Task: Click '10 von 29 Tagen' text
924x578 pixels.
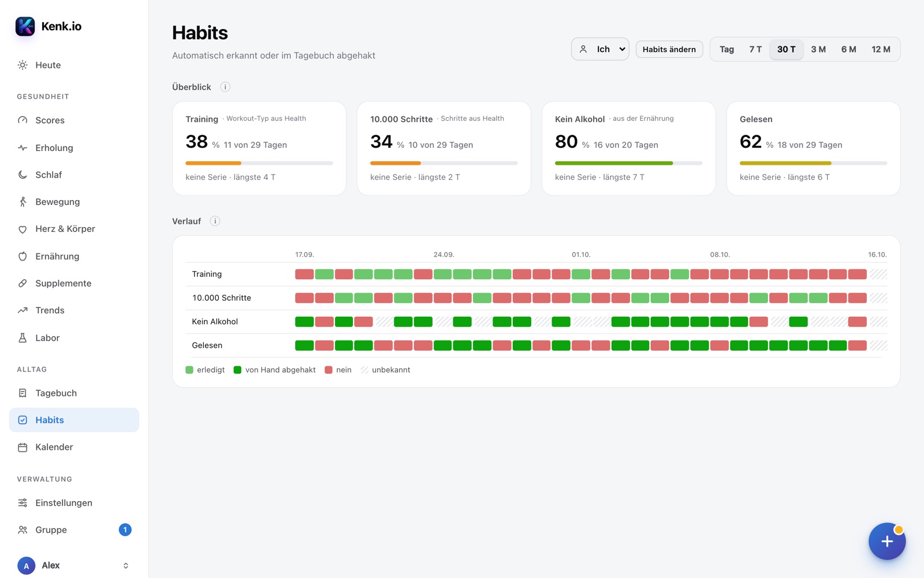Action: pos(441,145)
